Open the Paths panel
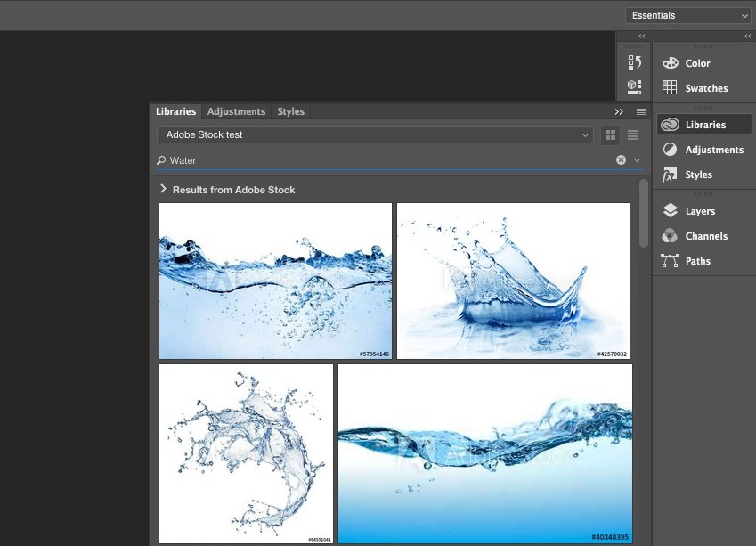Image resolution: width=756 pixels, height=546 pixels. (697, 261)
